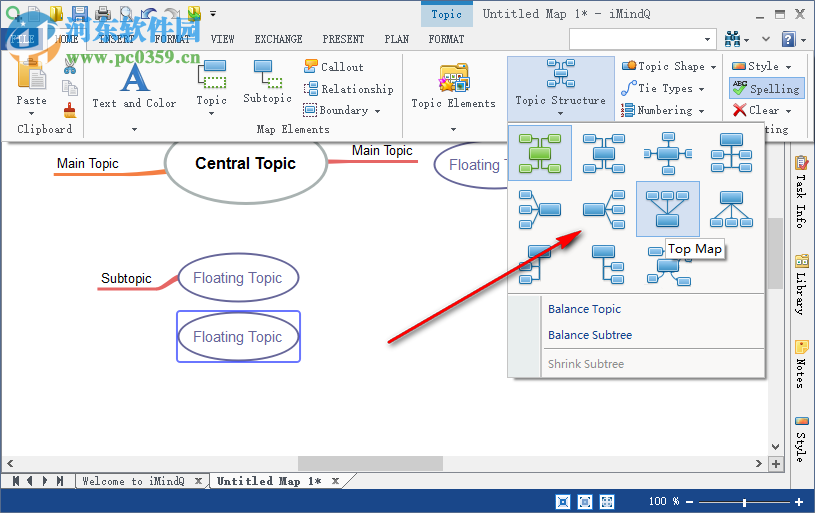Open the Welcome to iMindQ document tab
815x513 pixels.
click(133, 481)
